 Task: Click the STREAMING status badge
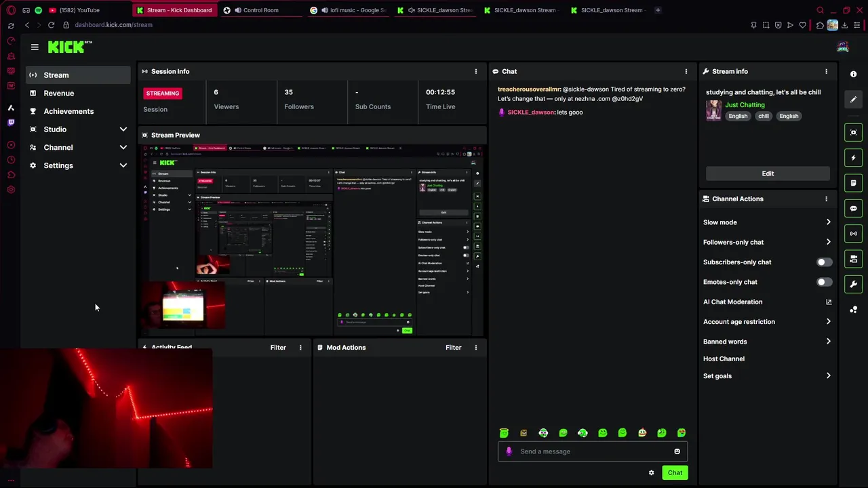coord(163,94)
